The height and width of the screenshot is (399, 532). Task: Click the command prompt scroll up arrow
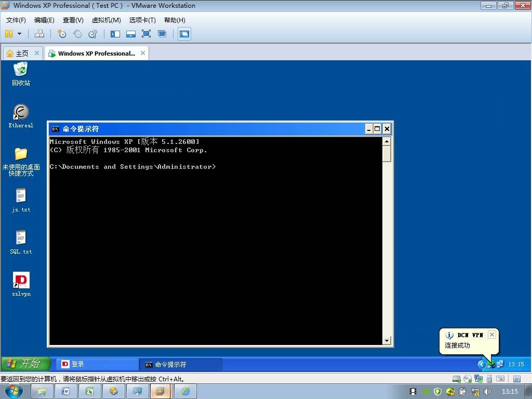click(387, 141)
